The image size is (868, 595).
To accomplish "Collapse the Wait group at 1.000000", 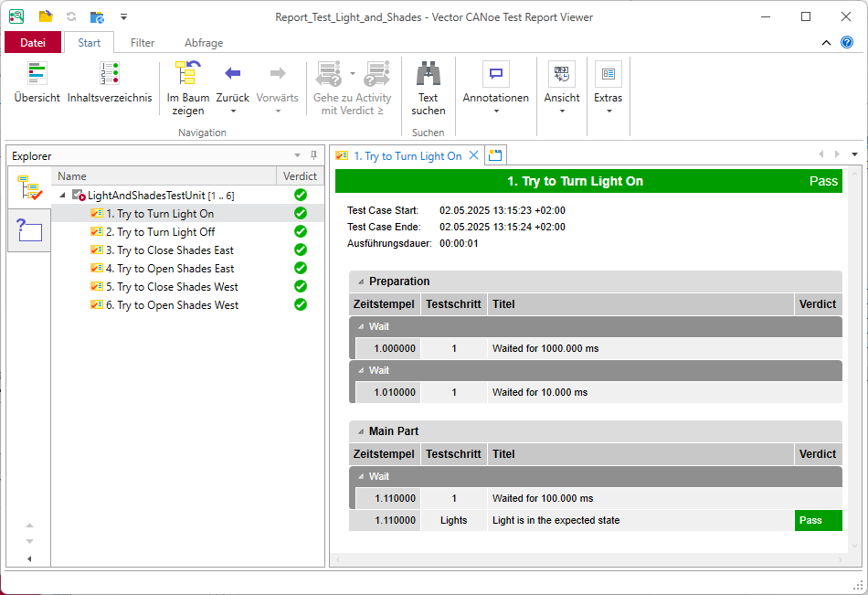I will tap(360, 326).
